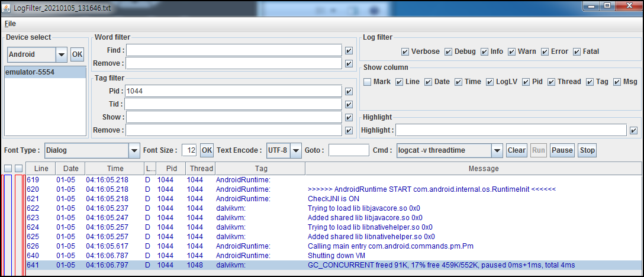The image size is (644, 277).
Task: Focus the Word filter Remove field
Action: click(x=234, y=63)
